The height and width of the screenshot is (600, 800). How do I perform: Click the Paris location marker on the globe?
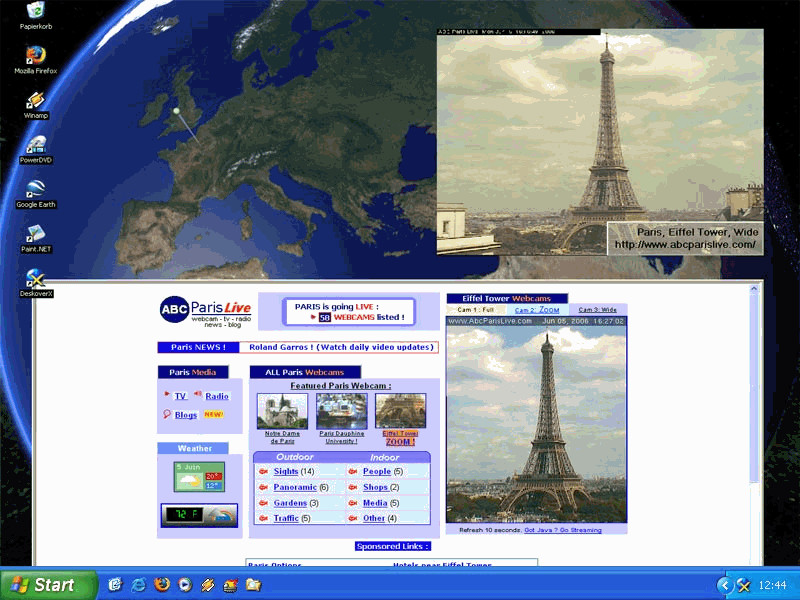click(177, 111)
